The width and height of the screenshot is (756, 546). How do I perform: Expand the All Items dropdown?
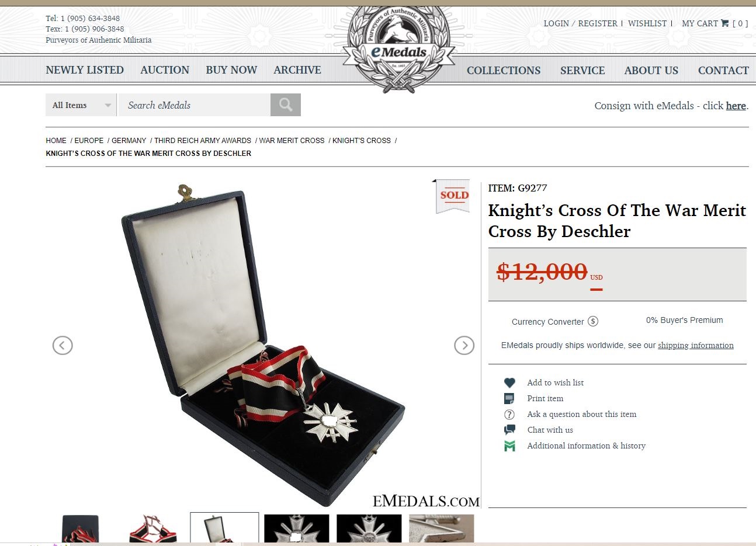click(81, 105)
